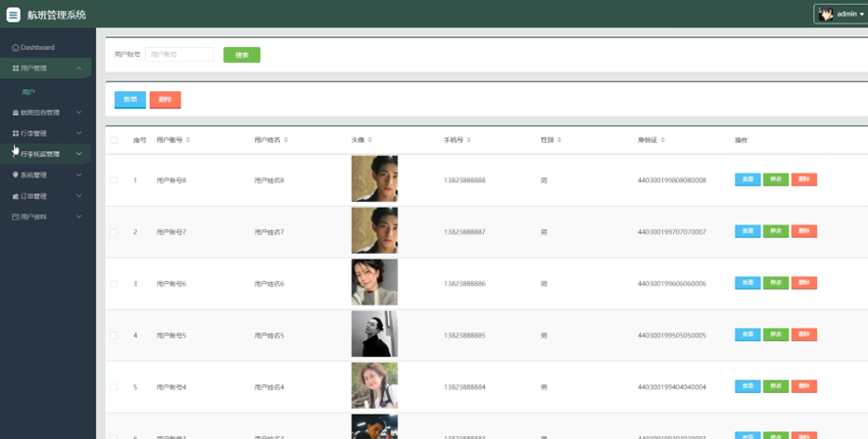Viewport: 868px width, 439px height.
Task: Click the 用户姓名4 name cell
Action: point(269,387)
